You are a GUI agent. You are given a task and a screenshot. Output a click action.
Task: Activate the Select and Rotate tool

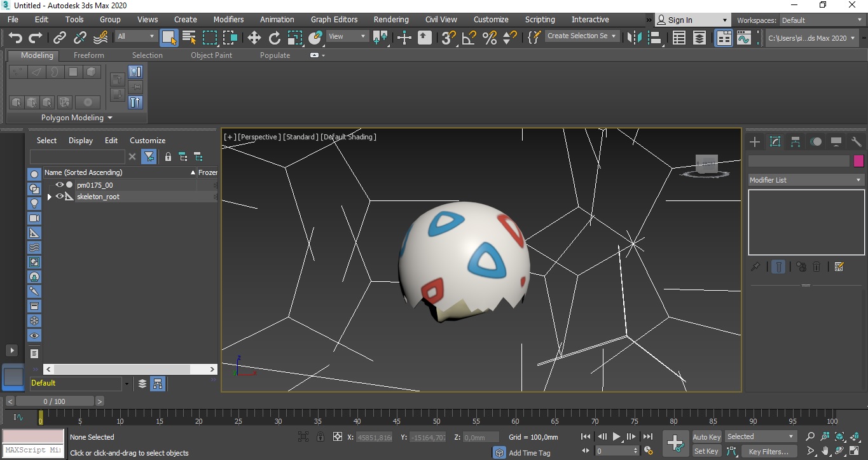275,38
